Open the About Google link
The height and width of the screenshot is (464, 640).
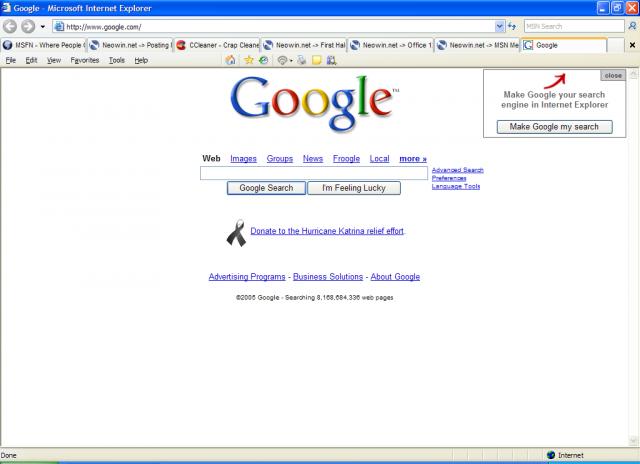tap(395, 277)
